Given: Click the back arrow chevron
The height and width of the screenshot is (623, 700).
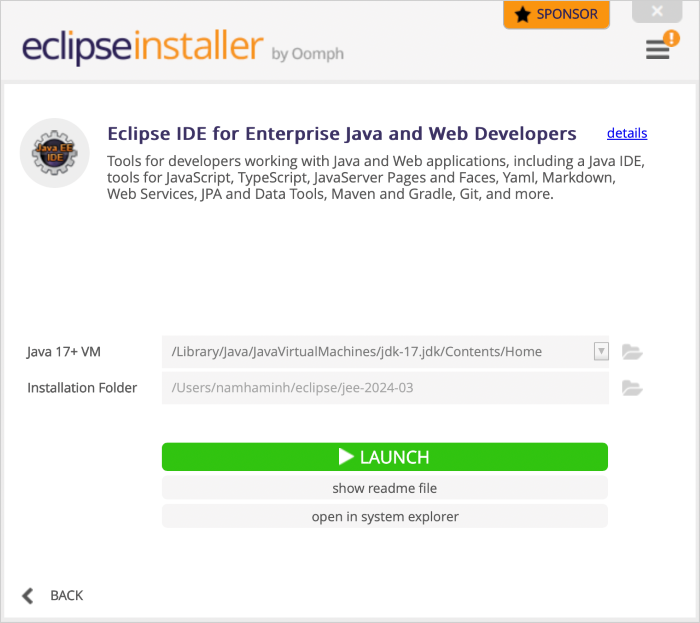Looking at the screenshot, I should (28, 596).
